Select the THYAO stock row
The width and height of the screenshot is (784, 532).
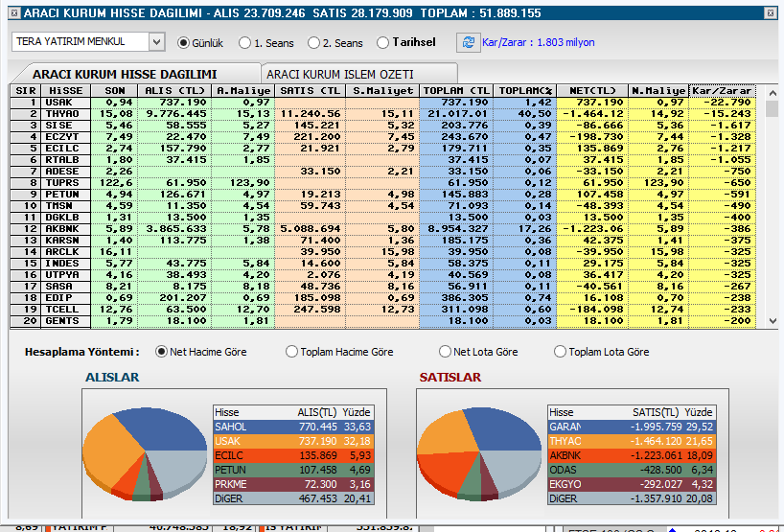point(382,114)
